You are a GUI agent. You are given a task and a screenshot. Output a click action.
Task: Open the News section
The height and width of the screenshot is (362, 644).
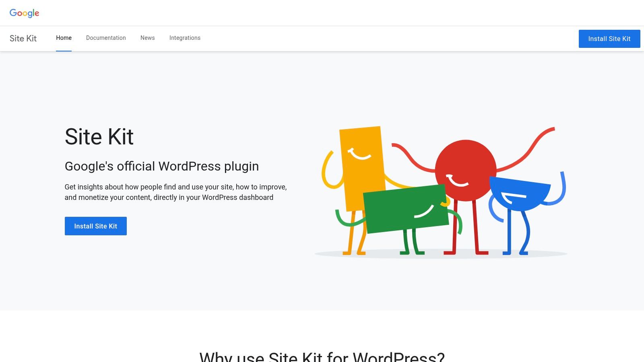pos(147,38)
